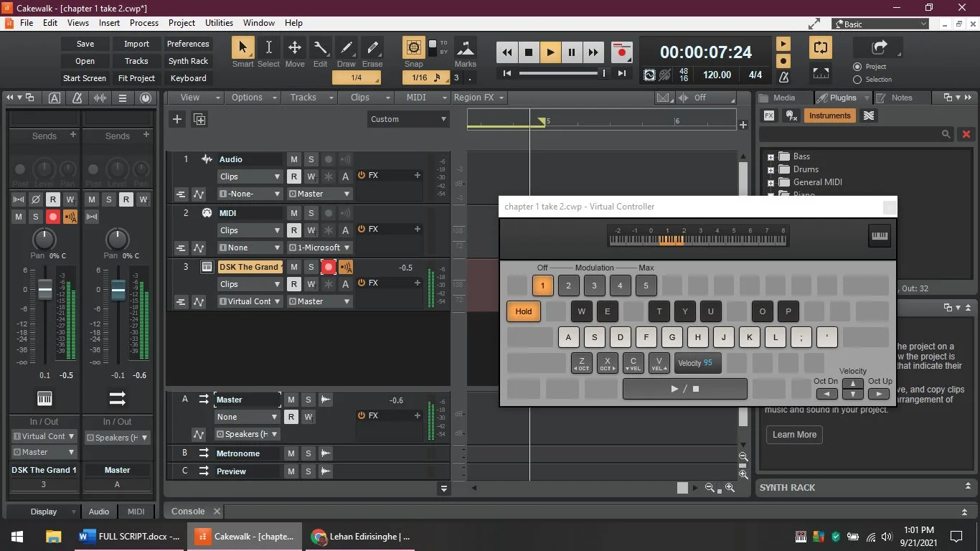The image size is (980, 551).
Task: Select the Project export radio button
Action: 857,67
